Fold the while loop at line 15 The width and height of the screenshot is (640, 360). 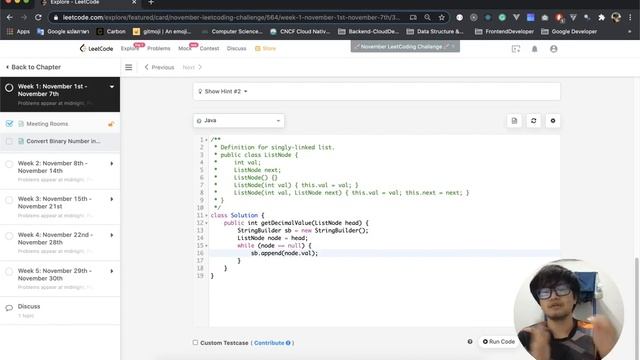pos(206,246)
